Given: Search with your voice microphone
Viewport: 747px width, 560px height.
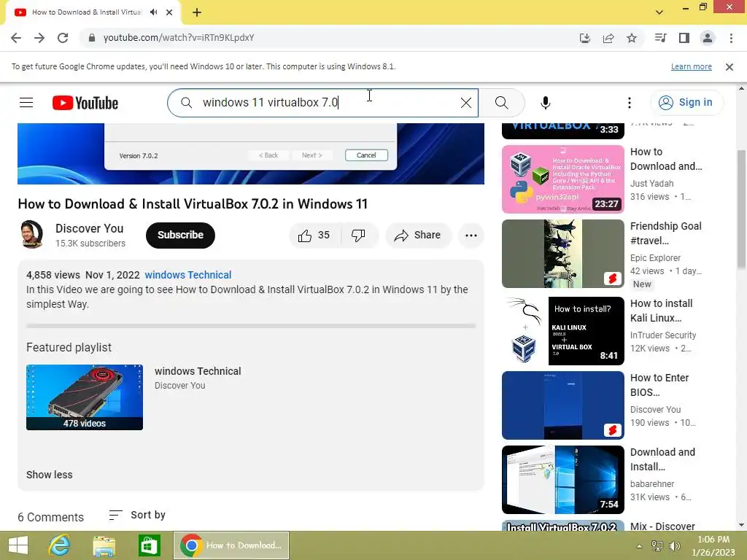Looking at the screenshot, I should 546,102.
